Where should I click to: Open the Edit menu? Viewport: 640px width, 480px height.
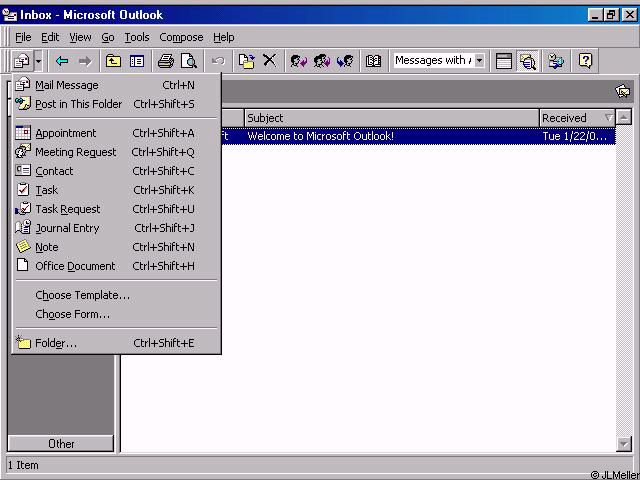point(50,37)
